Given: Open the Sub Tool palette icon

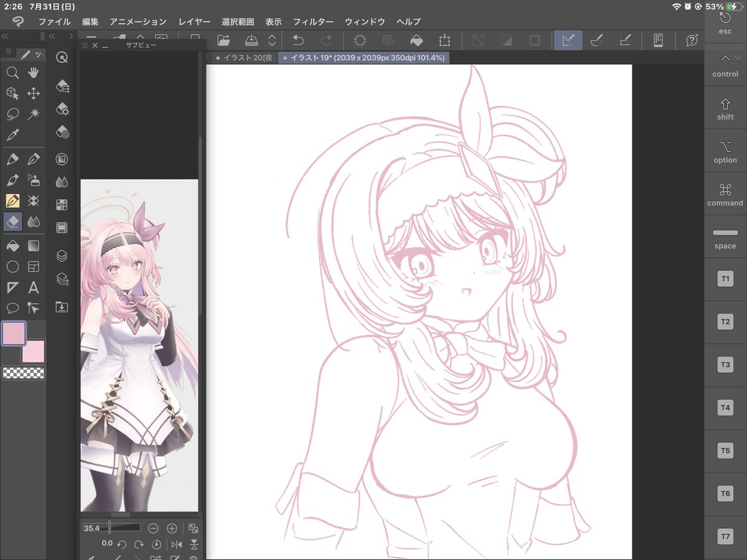Looking at the screenshot, I should 62,86.
